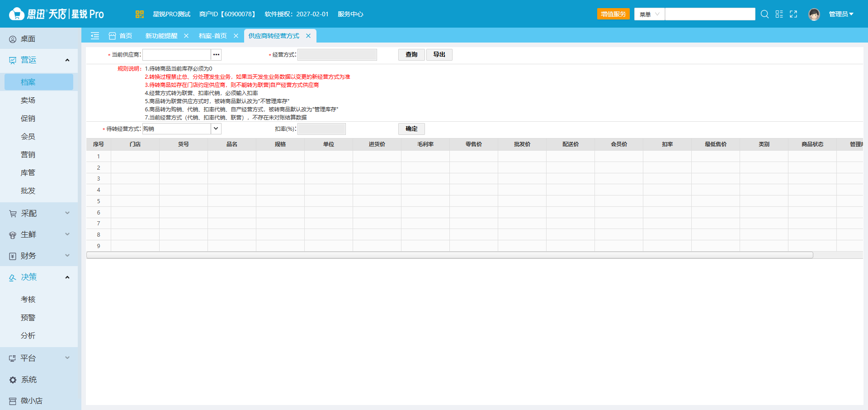The image size is (868, 410).
Task: Click the 商品状态 column header
Action: [x=812, y=144]
